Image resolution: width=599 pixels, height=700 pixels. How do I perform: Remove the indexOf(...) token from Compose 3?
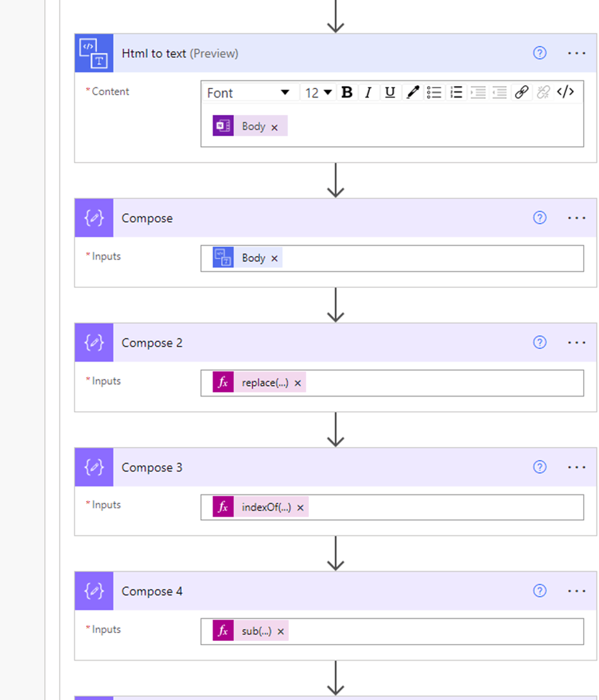(300, 507)
